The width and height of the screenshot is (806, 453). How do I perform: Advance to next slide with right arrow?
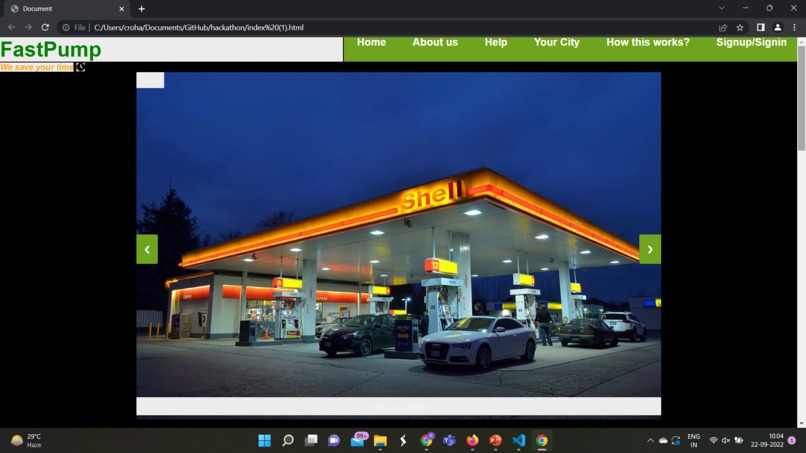(650, 249)
